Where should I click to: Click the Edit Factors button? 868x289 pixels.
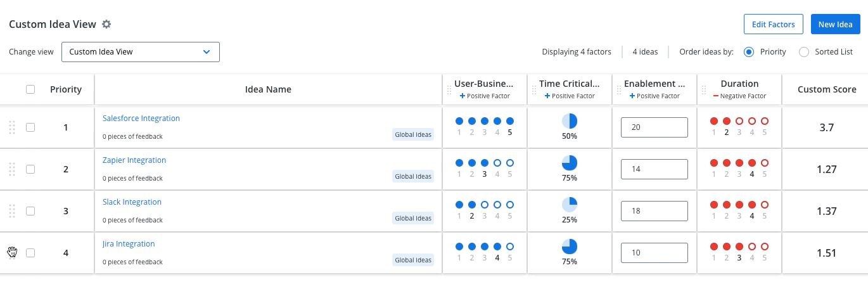(773, 24)
